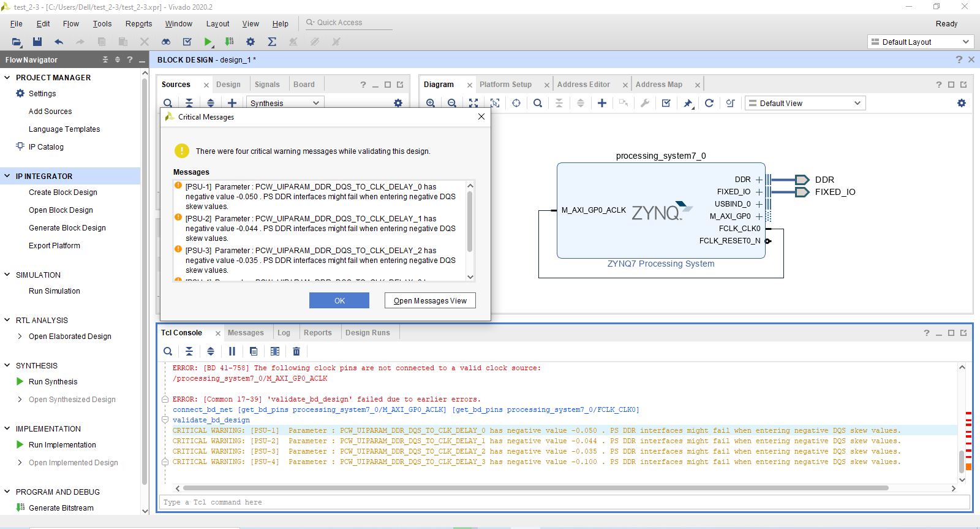980x529 pixels.
Task: Clear Tcl Console with trash icon
Action: point(296,351)
